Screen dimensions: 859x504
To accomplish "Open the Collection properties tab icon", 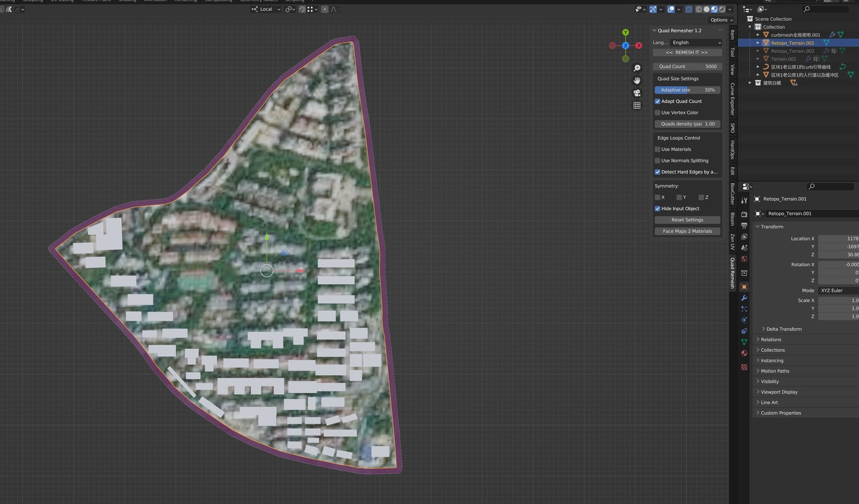I will coord(744,273).
